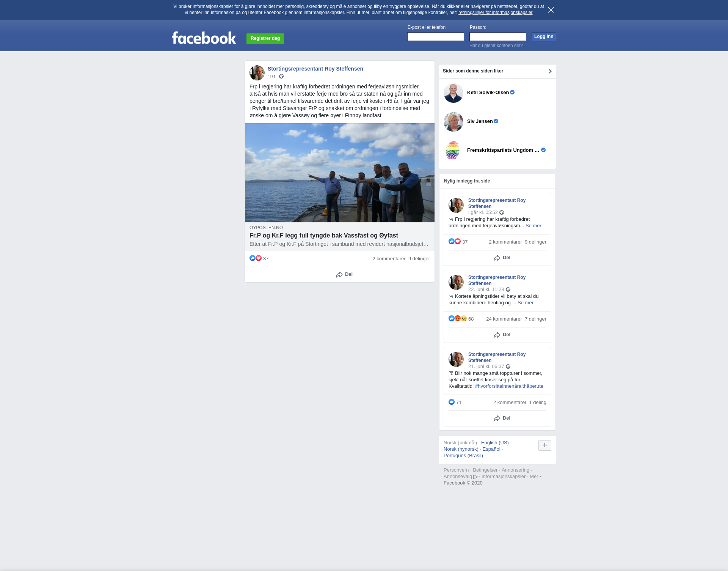The image size is (728, 571).
Task: Open hashtag #hvorforsitteinnenåralthåperute
Action: point(509,386)
